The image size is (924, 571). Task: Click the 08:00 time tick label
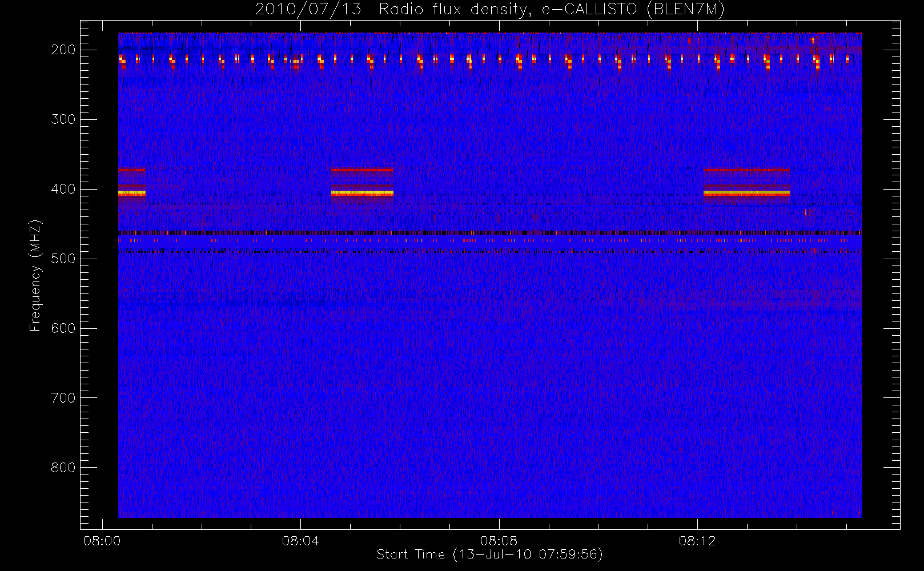102,541
